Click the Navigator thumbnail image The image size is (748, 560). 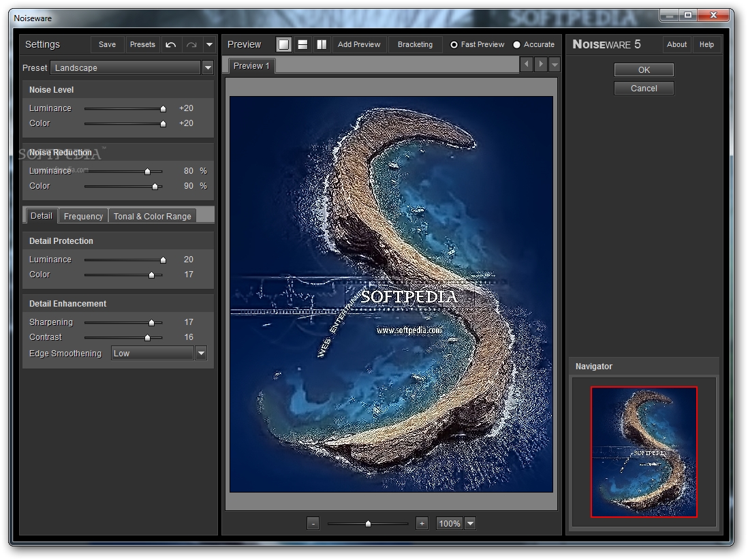point(644,452)
